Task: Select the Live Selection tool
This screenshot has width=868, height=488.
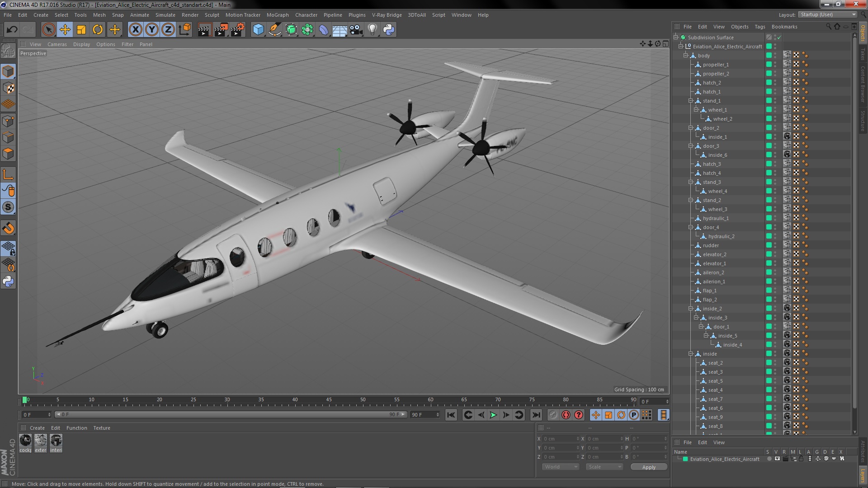Action: tap(48, 30)
